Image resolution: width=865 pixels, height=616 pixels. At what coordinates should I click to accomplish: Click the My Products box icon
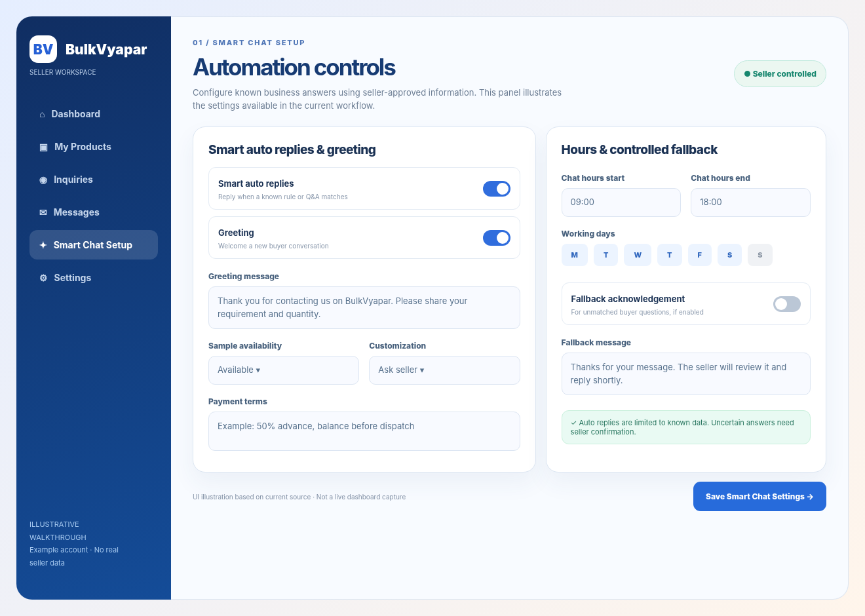tap(43, 147)
